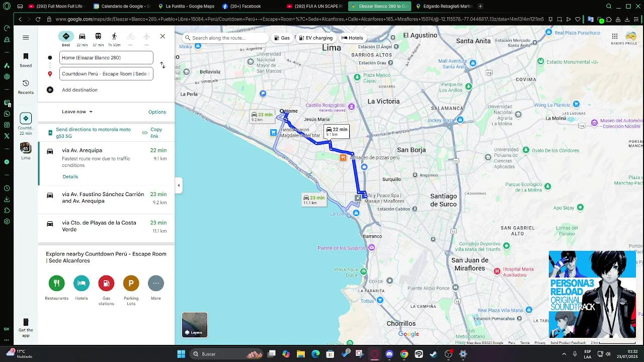Close the directions panel
644x362 pixels.
pos(163,36)
